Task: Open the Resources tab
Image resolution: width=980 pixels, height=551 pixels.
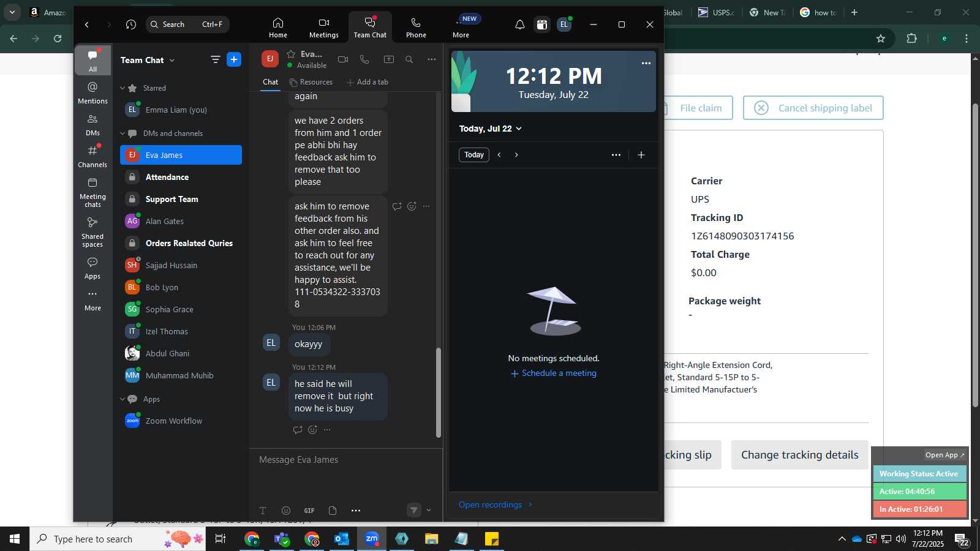Action: [x=311, y=82]
